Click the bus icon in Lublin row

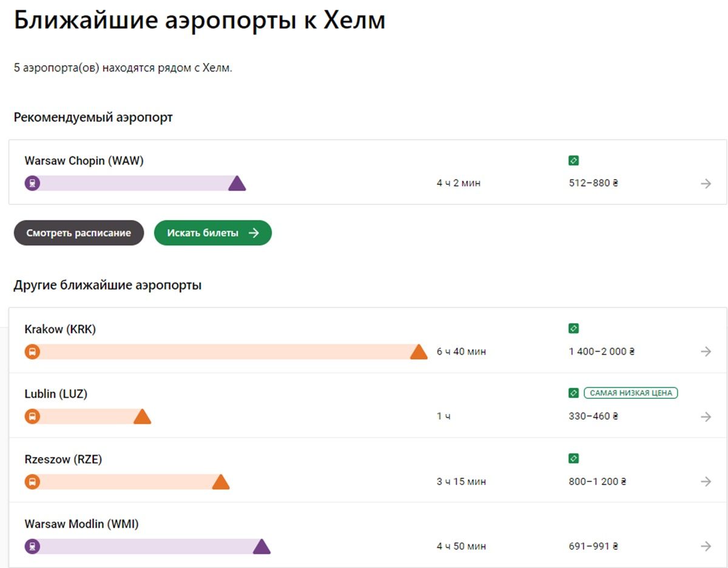tap(32, 416)
